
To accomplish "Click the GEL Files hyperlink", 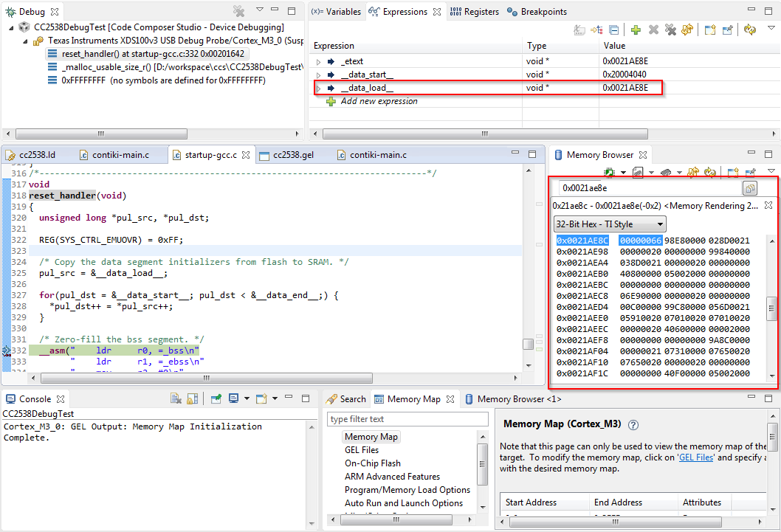I will (696, 457).
